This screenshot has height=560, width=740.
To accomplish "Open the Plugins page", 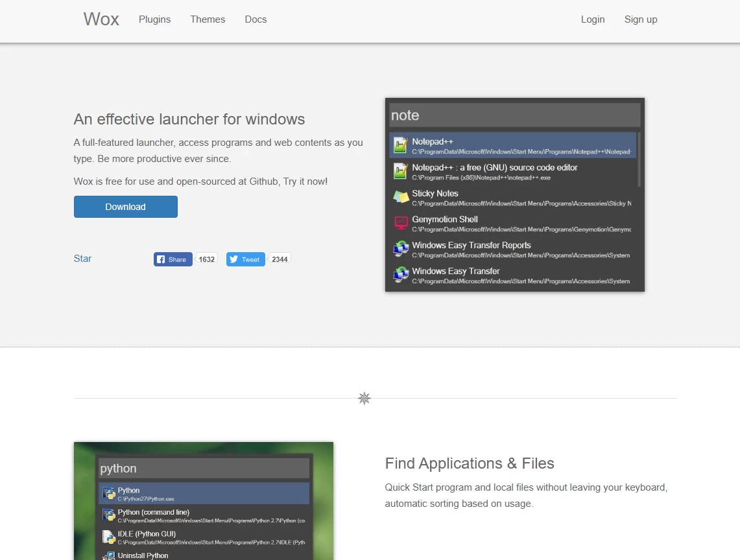I will (x=154, y=19).
